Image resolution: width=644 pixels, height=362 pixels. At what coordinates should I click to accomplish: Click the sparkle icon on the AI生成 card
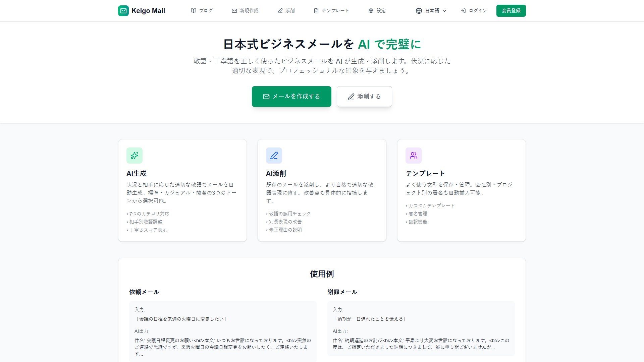(134, 155)
